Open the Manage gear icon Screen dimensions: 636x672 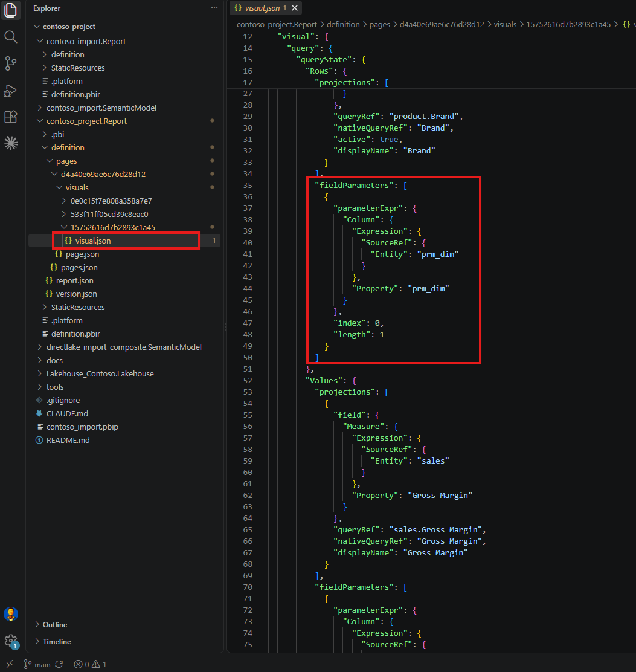(x=11, y=641)
